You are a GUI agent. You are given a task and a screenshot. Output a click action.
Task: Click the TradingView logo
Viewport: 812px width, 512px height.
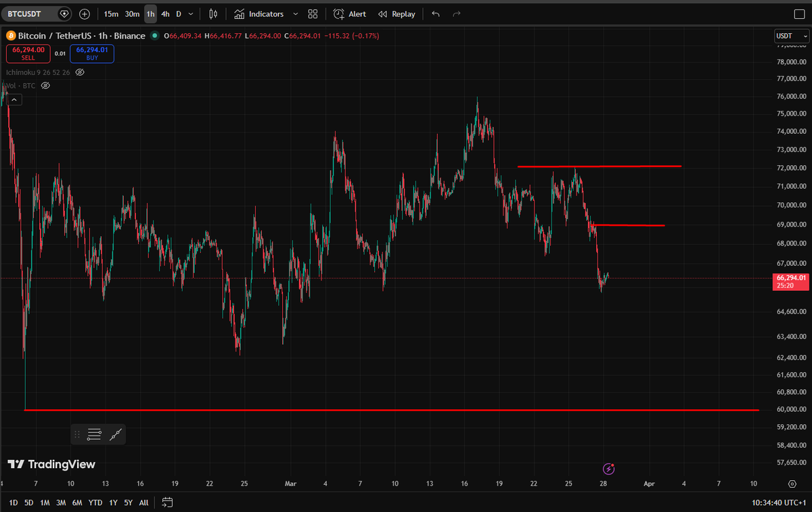point(51,465)
